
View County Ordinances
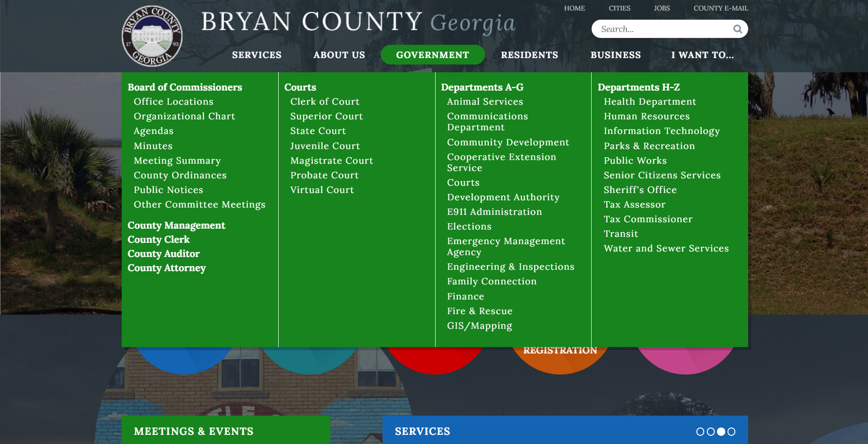coord(180,175)
